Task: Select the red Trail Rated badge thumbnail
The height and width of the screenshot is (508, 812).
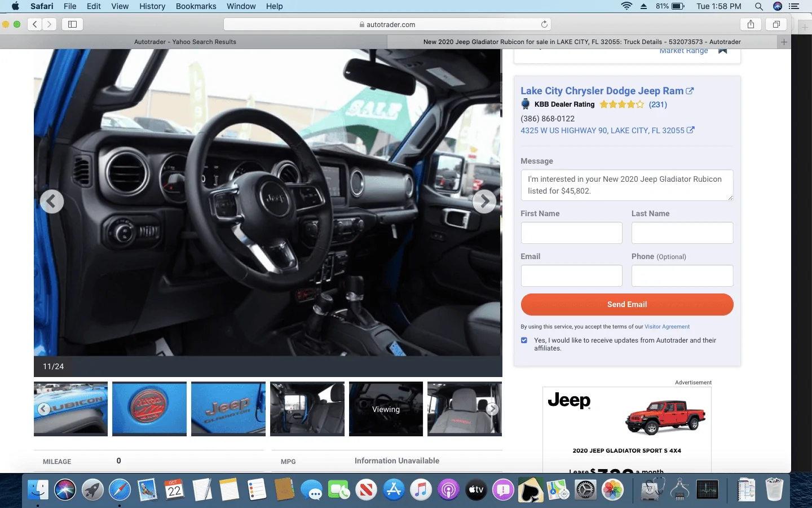Action: click(149, 409)
